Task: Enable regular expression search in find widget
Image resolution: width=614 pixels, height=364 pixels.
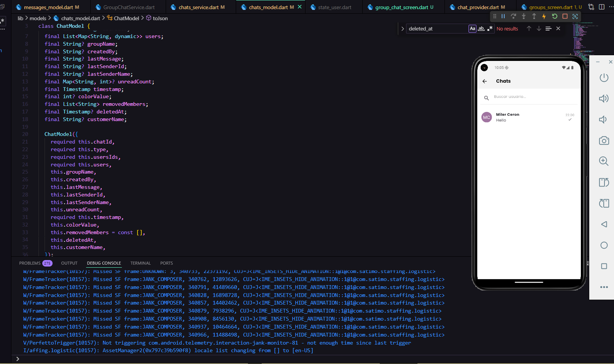Action: click(490, 29)
